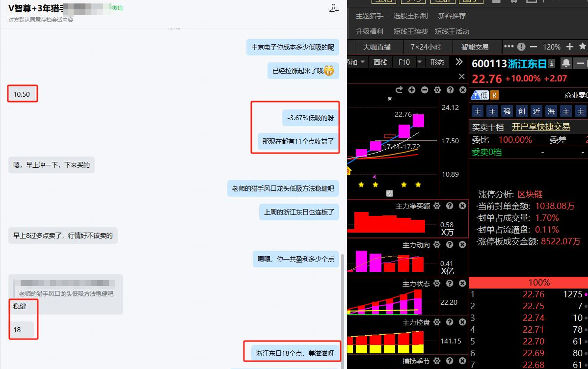Close the 主力控盘 indicator panel
The image size is (588, 369).
462,322
